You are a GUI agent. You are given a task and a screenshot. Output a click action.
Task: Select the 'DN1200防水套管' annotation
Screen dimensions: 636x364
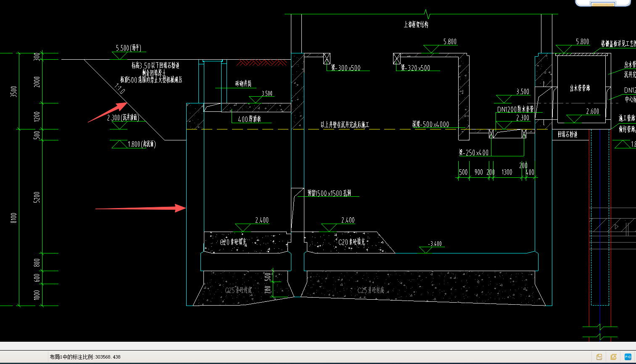(515, 109)
